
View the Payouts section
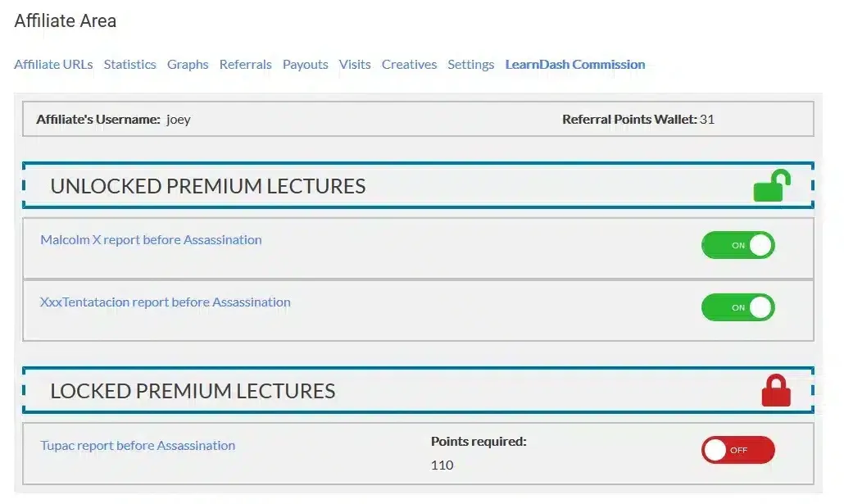305,64
